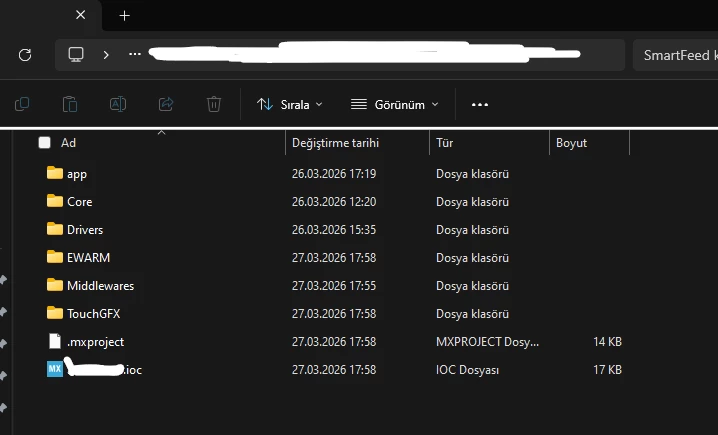The height and width of the screenshot is (435, 718).
Task: Click the MXPROJECT Dosy... type cell
Action: 487,342
